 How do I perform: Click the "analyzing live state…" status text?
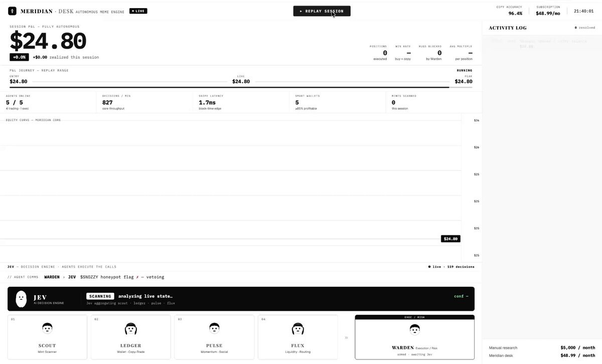coord(145,296)
